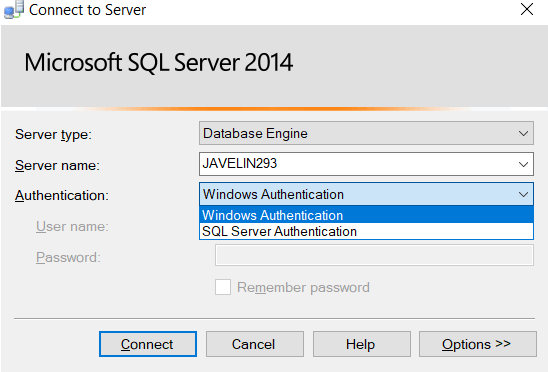
Task: Choose SQL Server Authentication from the list
Action: (x=366, y=231)
